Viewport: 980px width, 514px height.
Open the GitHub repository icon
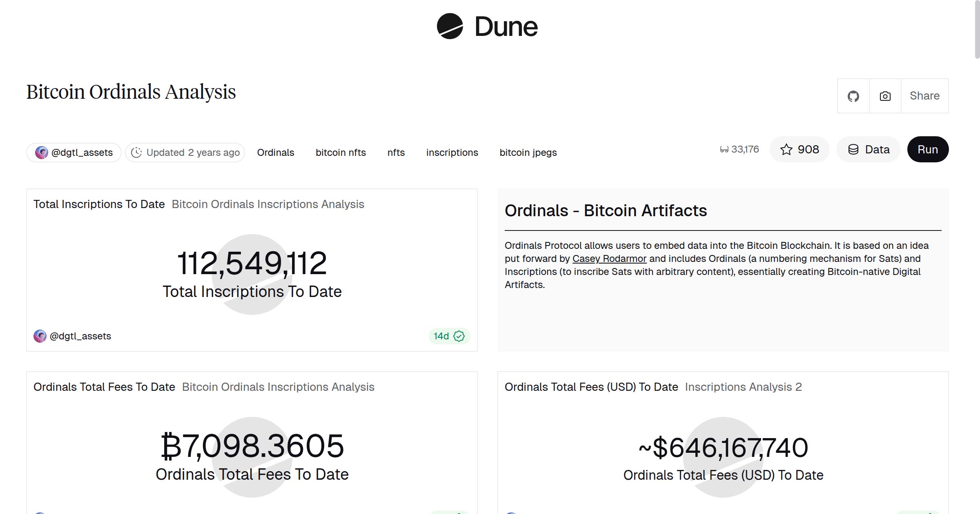[x=853, y=95]
